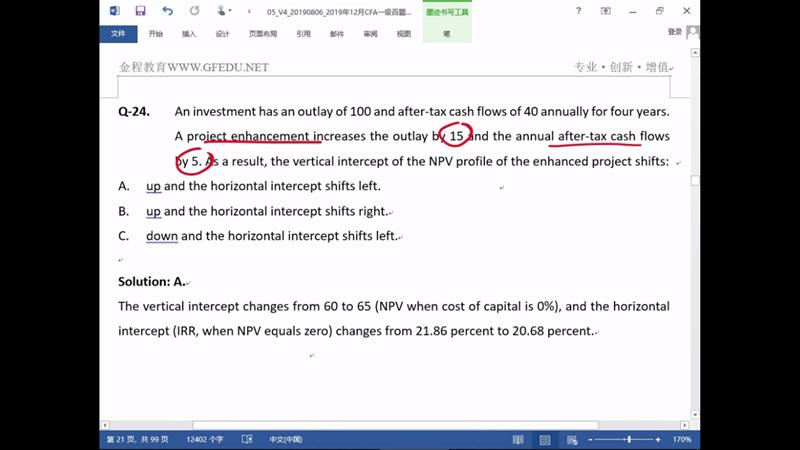The width and height of the screenshot is (800, 450).
Task: Click the underlined word 'up' in option B
Action: pos(153,212)
